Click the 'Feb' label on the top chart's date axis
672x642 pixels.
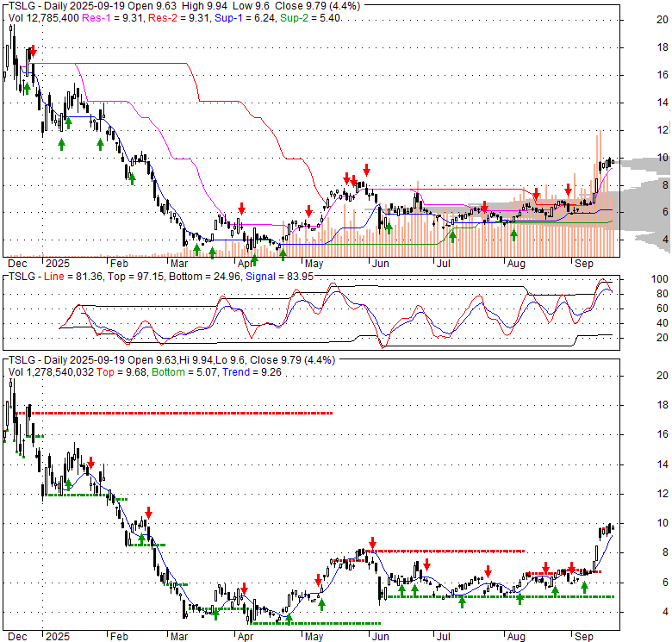(119, 264)
